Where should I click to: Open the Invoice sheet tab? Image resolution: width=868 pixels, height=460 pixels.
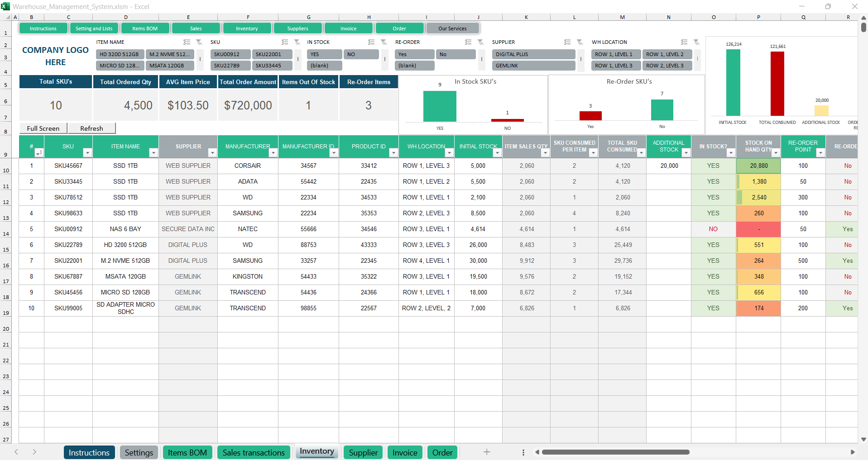[x=404, y=452]
